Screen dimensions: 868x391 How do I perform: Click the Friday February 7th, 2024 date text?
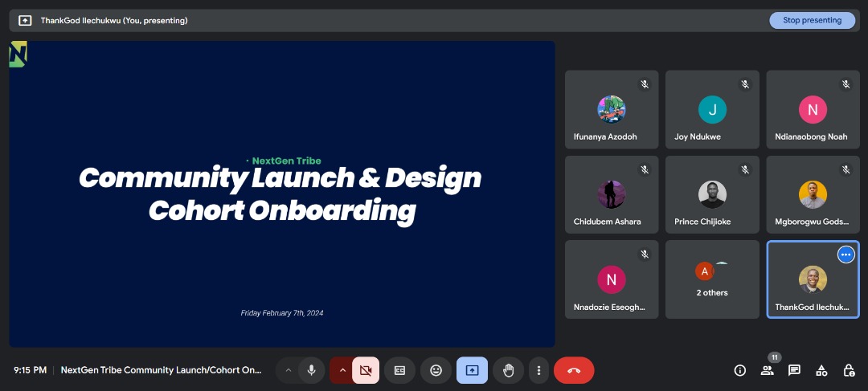pyautogui.click(x=282, y=313)
